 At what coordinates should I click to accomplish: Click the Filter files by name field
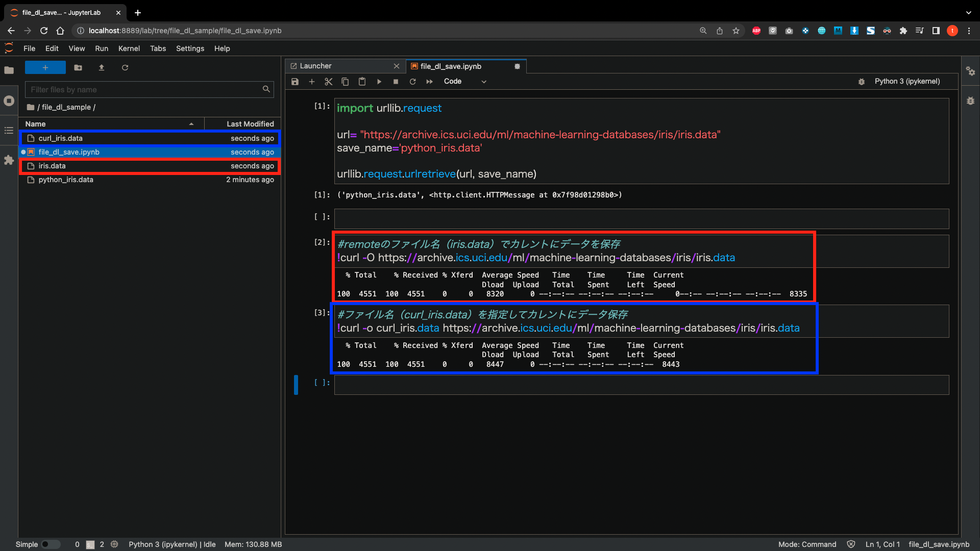click(x=148, y=89)
